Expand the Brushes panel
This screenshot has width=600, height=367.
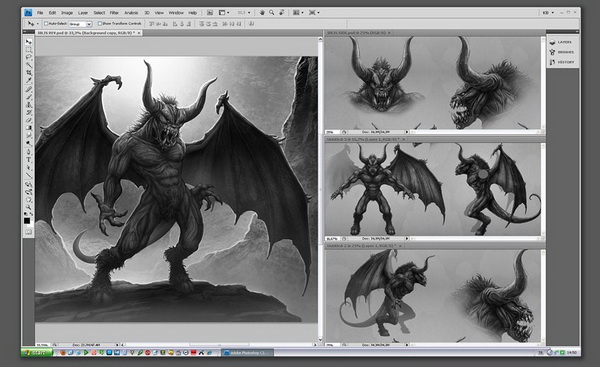click(562, 52)
